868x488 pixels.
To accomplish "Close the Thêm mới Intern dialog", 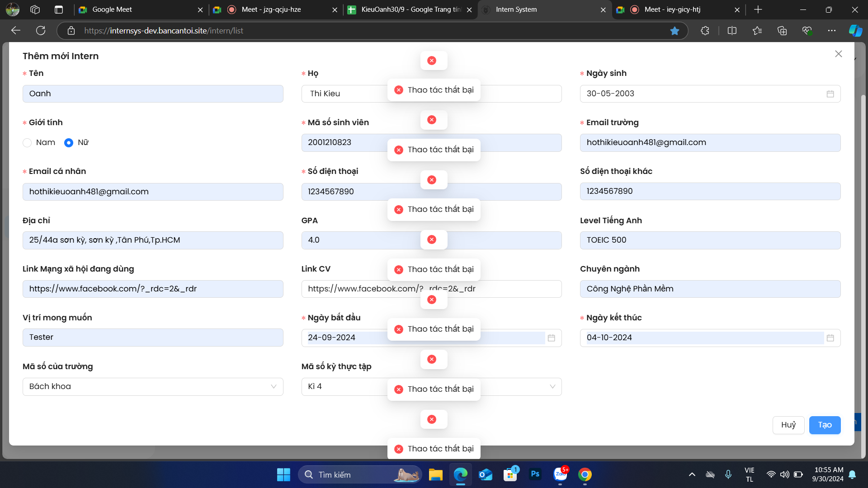I will [838, 54].
